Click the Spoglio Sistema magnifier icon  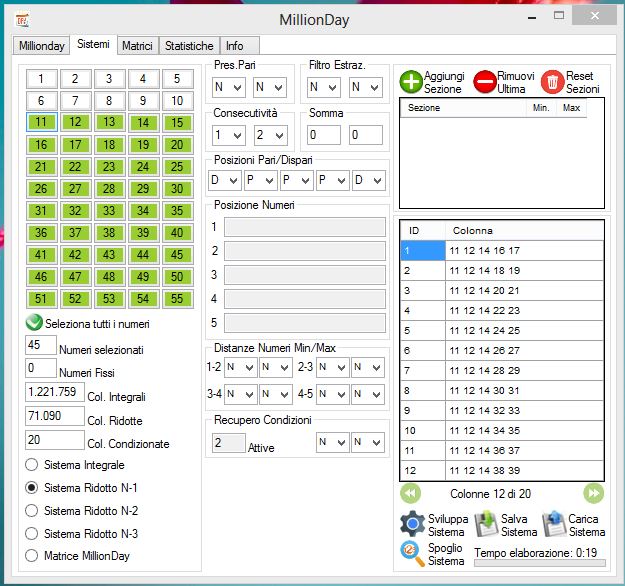413,553
